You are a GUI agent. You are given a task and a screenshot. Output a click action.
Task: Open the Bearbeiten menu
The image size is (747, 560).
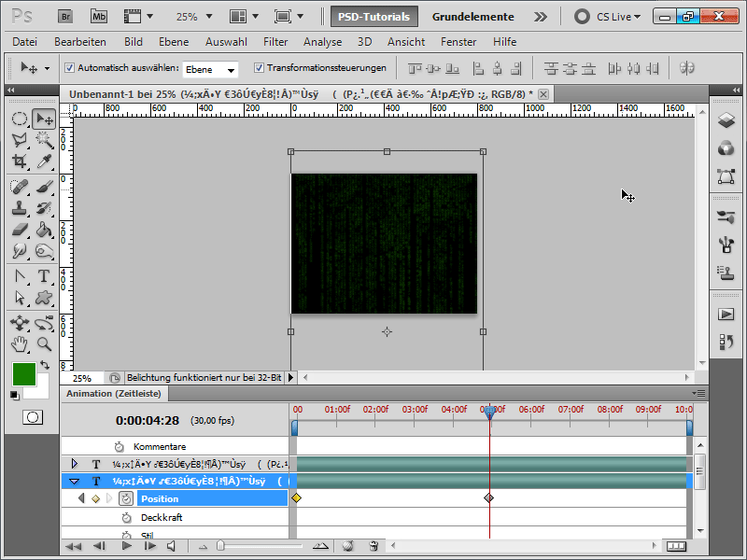80,42
